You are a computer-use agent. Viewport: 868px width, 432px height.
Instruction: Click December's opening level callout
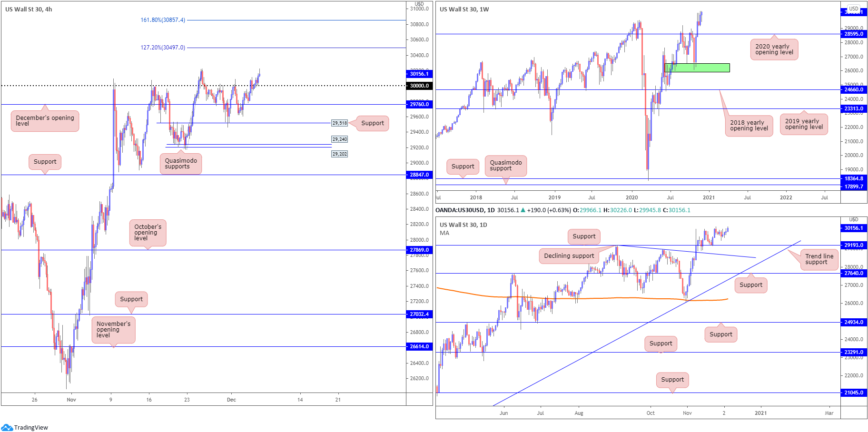click(x=45, y=121)
